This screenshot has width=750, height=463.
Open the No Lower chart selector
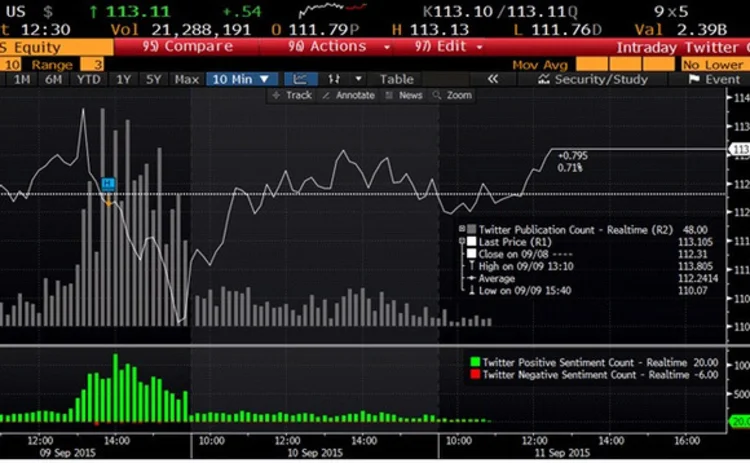pos(714,64)
